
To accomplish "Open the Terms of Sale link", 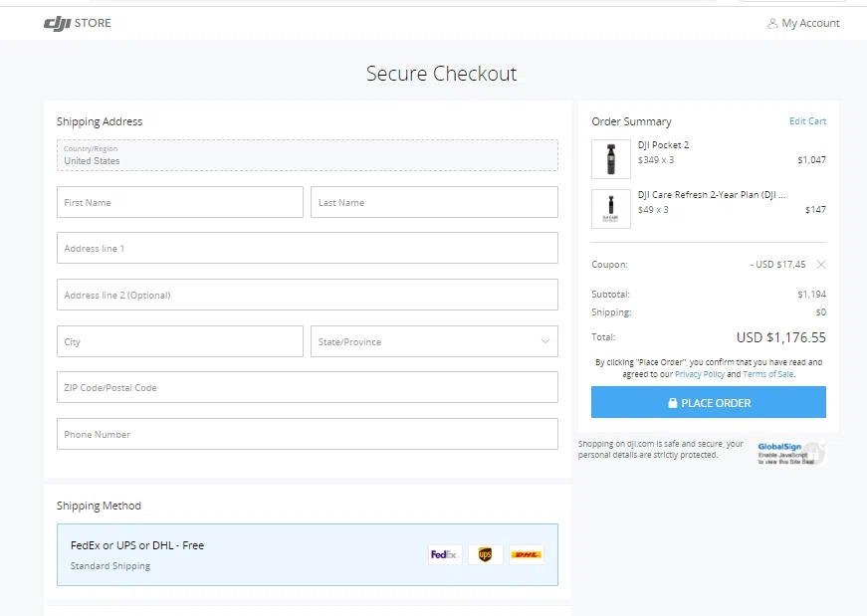I will click(767, 374).
